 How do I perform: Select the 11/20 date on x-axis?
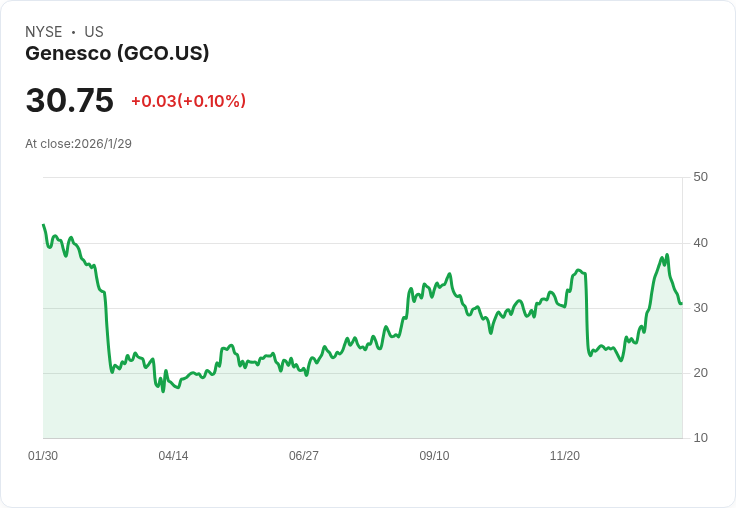(565, 456)
